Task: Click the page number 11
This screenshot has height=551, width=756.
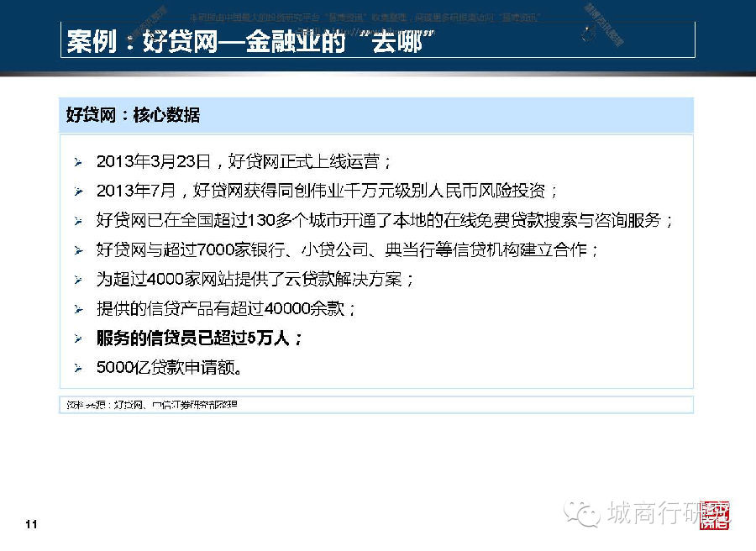Action: point(31,524)
